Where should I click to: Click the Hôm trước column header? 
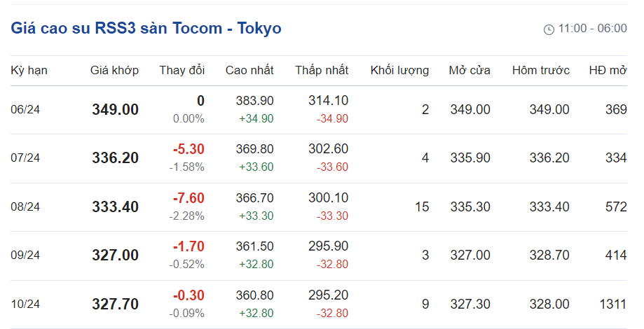541,71
